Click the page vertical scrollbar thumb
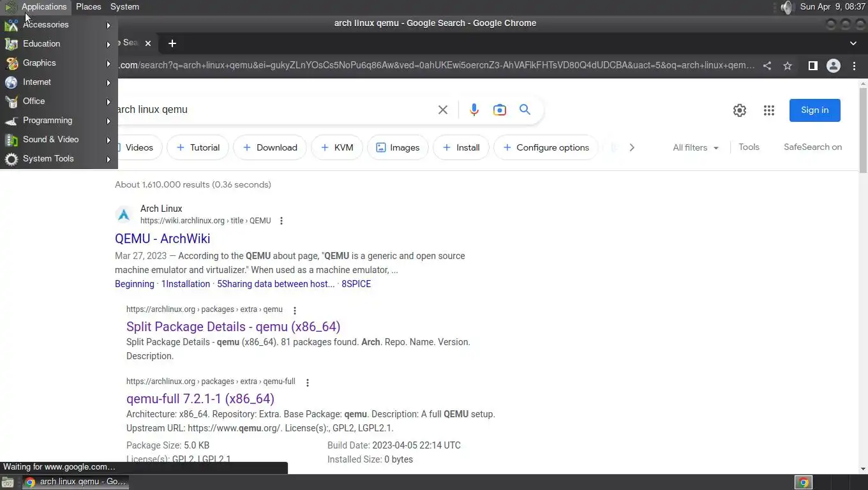This screenshot has height=490, width=868. coord(863,131)
